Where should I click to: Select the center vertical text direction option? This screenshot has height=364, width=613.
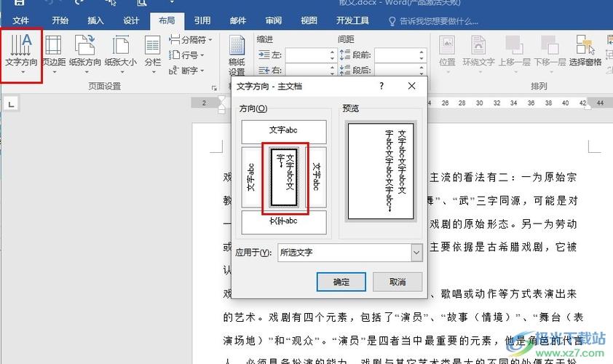(x=284, y=178)
